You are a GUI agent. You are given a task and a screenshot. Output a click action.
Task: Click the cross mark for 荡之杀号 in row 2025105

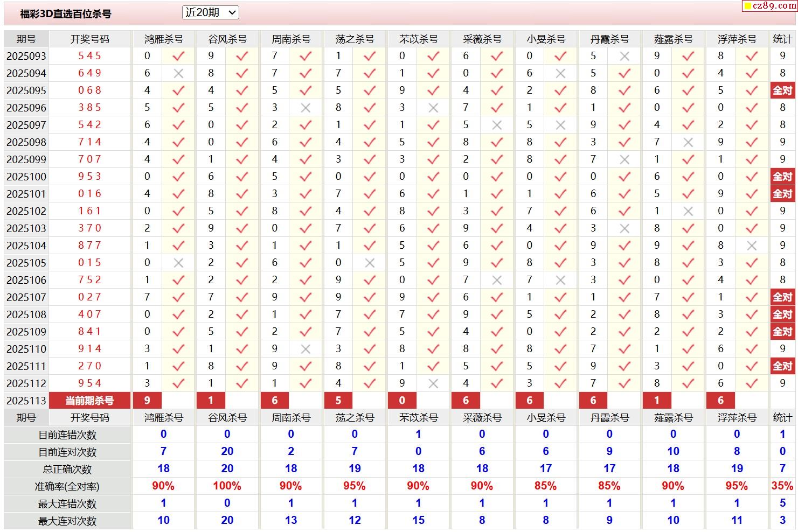tap(370, 263)
